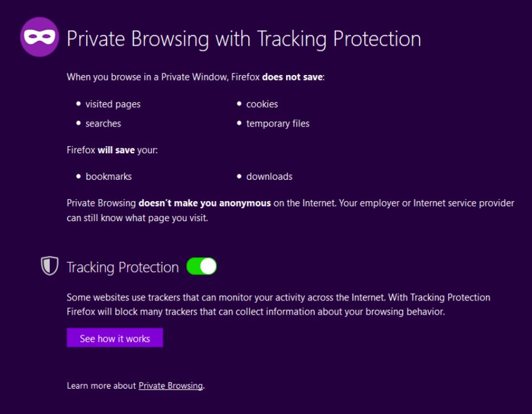This screenshot has width=532, height=414.
Task: Click the bold "doesn't make you anonymous" text
Action: [x=205, y=203]
